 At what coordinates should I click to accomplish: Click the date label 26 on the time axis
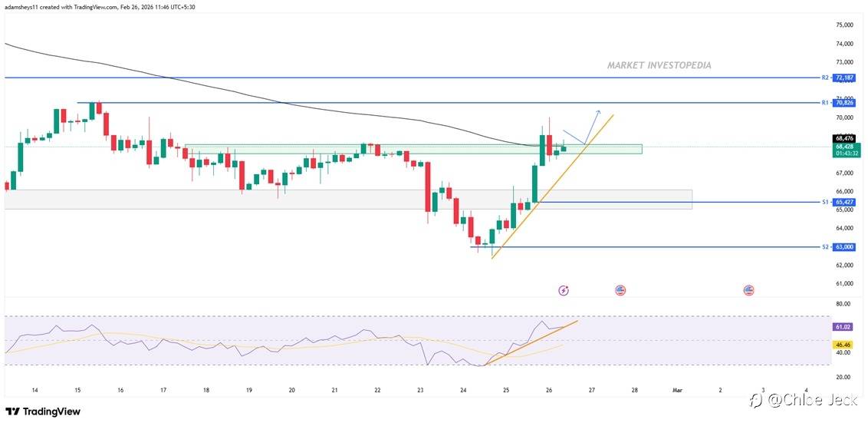click(548, 391)
